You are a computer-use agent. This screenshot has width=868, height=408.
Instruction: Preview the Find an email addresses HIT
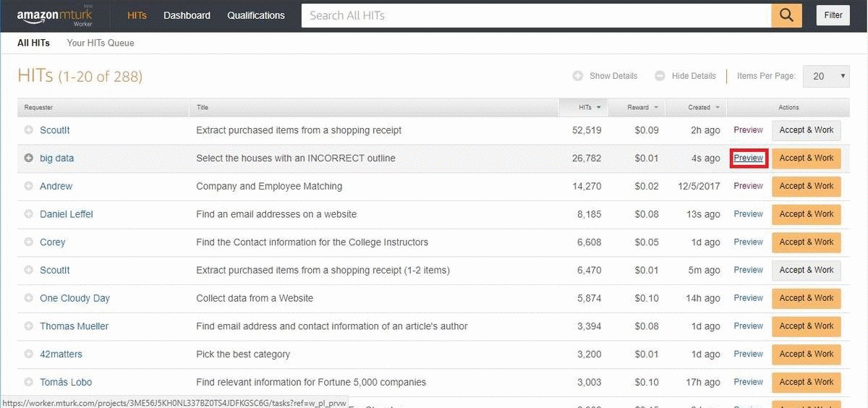(748, 214)
